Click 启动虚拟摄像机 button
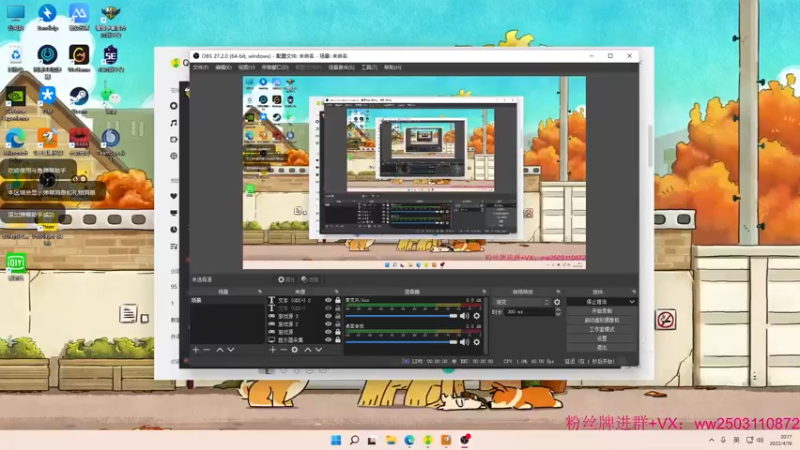 tap(602, 320)
